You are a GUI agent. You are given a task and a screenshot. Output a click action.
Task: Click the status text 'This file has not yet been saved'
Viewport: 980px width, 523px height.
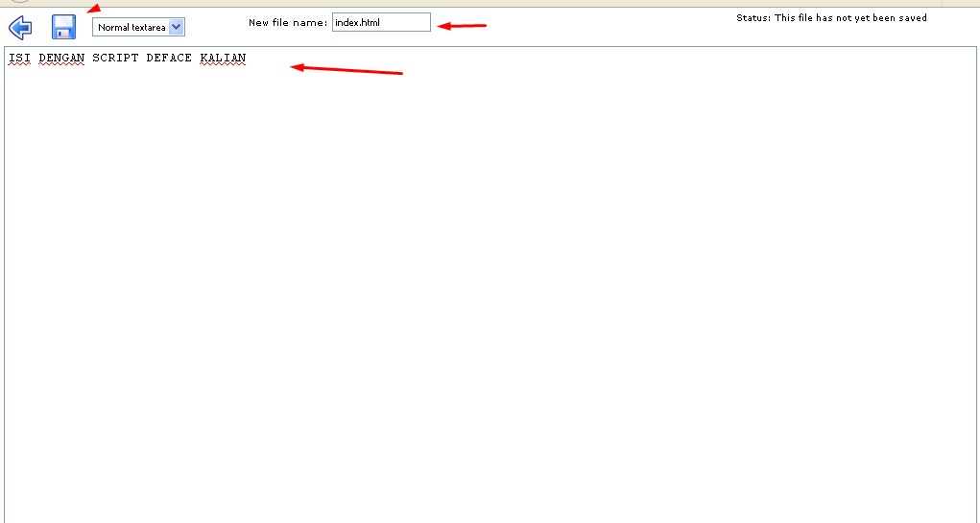[x=850, y=18]
